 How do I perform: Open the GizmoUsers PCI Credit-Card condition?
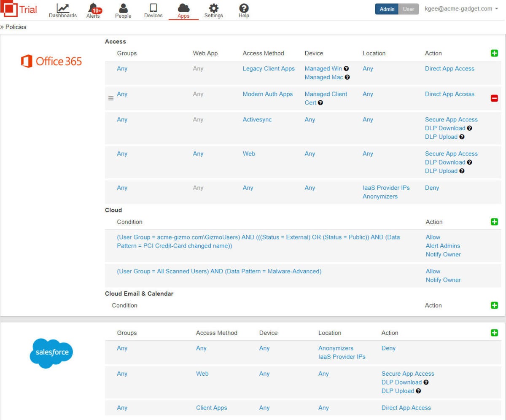pyautogui.click(x=258, y=242)
